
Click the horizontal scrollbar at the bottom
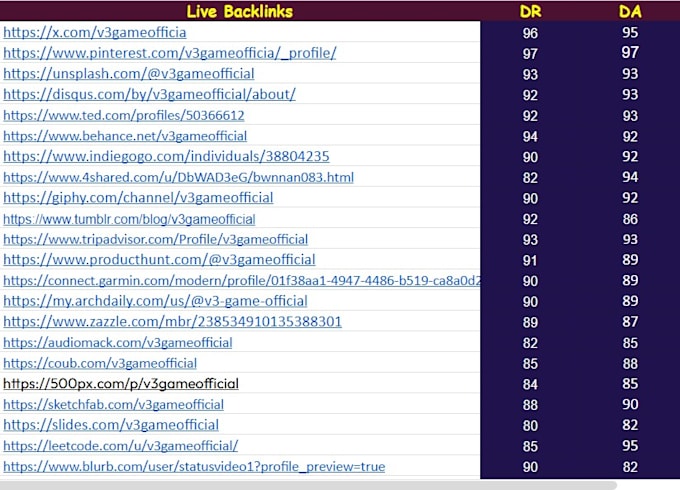tap(308, 485)
